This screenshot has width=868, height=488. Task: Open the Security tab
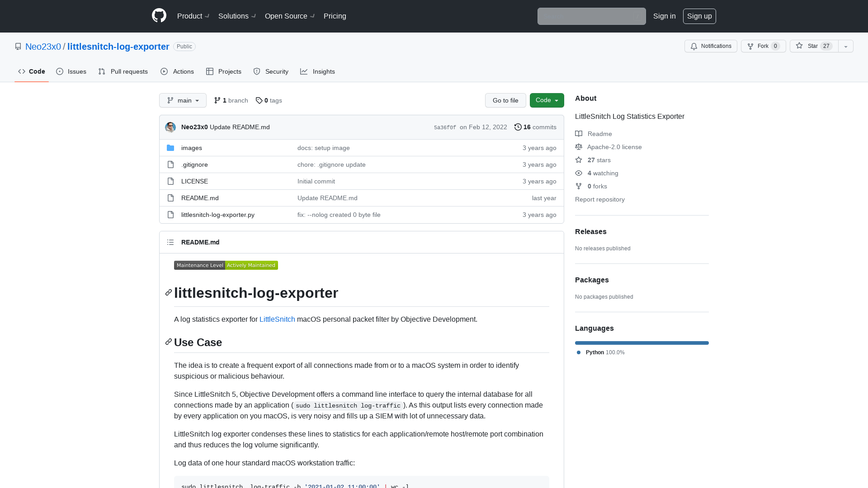271,71
